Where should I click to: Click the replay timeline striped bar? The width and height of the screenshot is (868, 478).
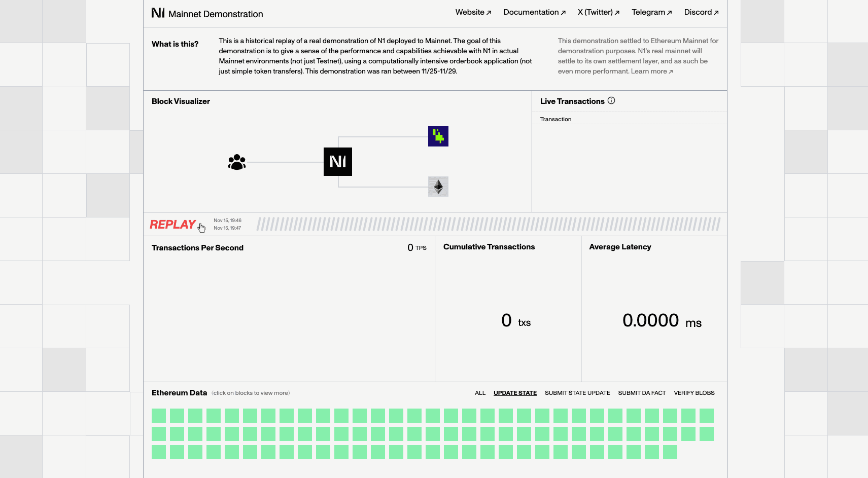click(488, 224)
